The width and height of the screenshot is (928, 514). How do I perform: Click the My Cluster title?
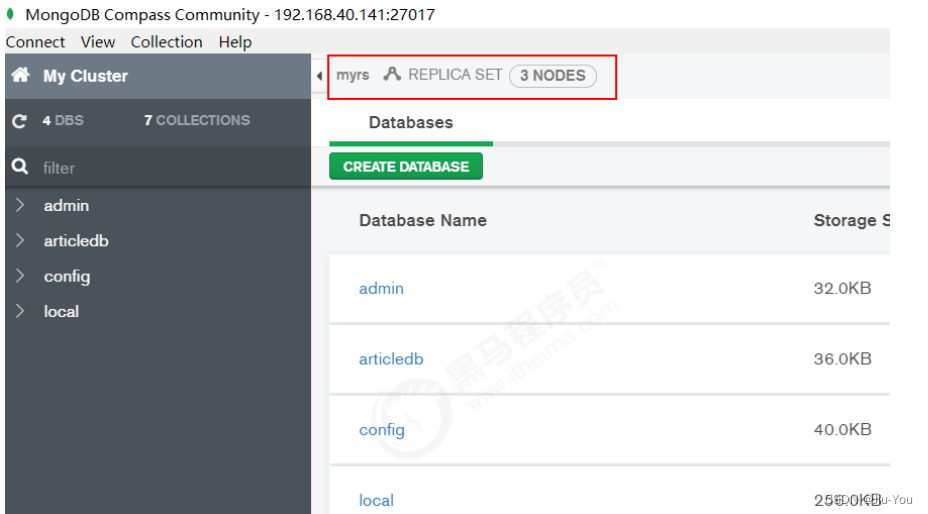[x=85, y=76]
